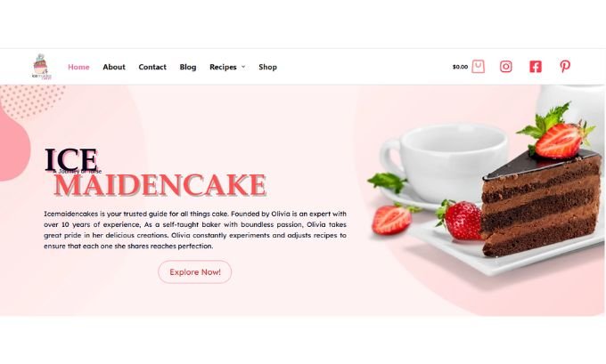Viewport: 606px width, 364px height.
Task: Navigate to the Contact page
Action: (x=152, y=67)
